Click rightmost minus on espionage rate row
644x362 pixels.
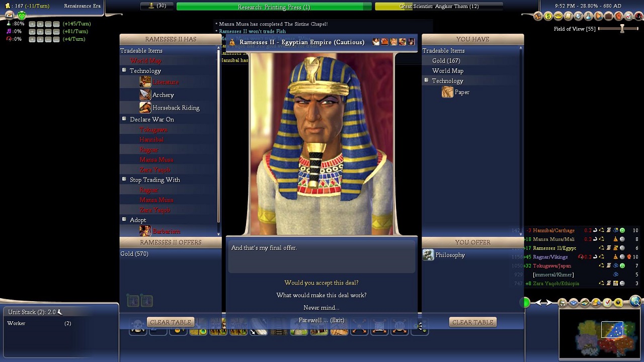pyautogui.click(x=56, y=39)
